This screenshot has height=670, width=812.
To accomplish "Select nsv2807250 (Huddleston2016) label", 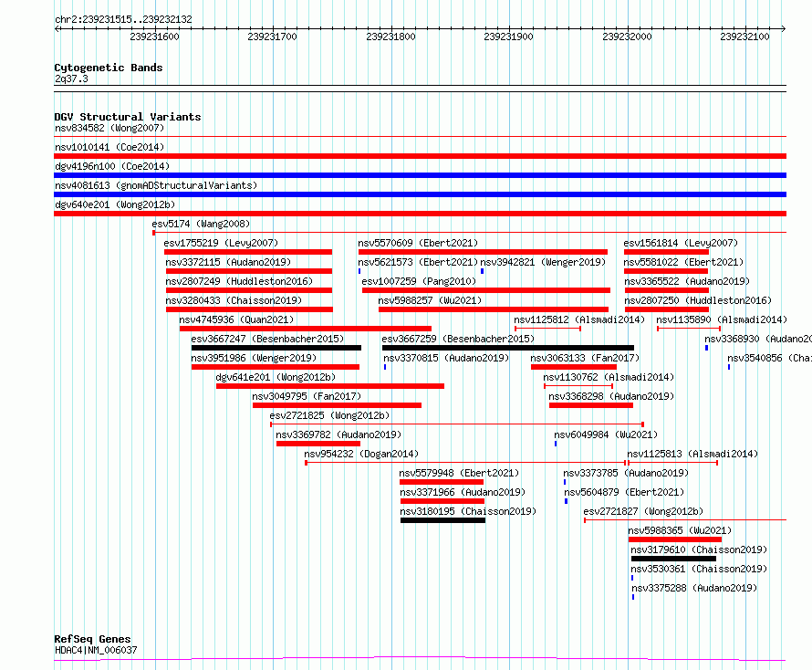I will pyautogui.click(x=698, y=300).
